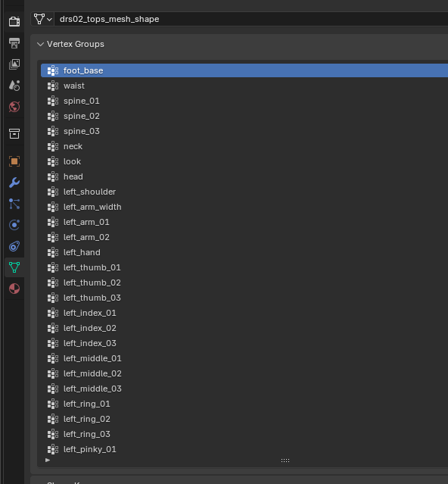Select the left_middle_02 vertex group
Screen dimensions: 448x484
tap(244, 373)
